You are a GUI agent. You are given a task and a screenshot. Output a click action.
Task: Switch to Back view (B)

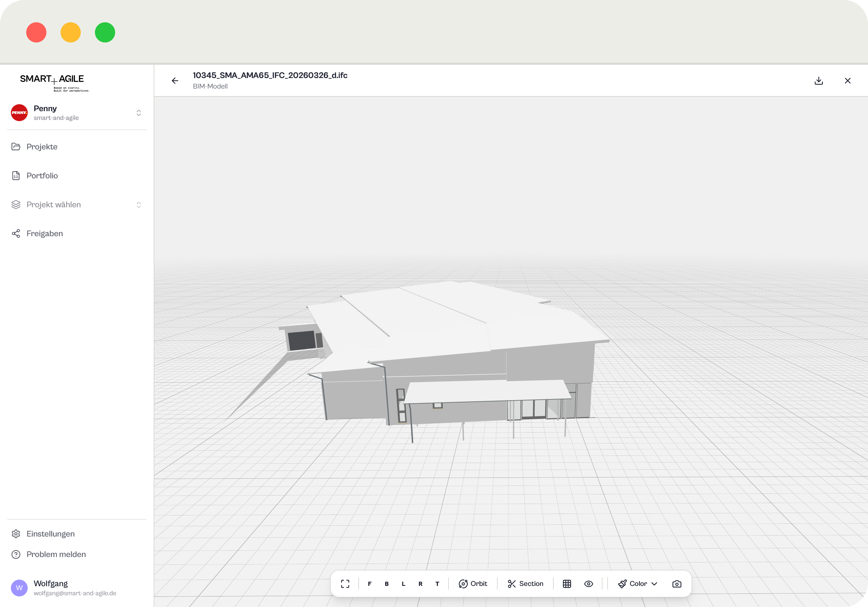tap(386, 584)
